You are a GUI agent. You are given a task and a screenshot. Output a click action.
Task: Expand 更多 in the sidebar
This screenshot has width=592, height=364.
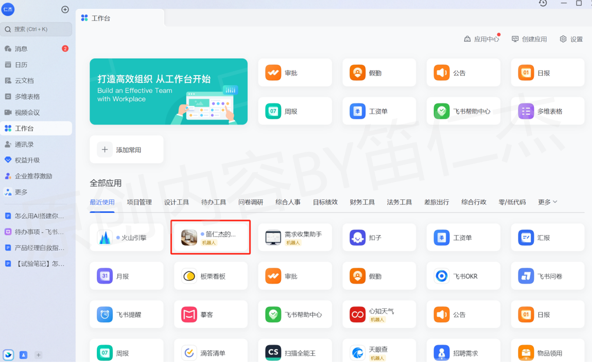36,192
